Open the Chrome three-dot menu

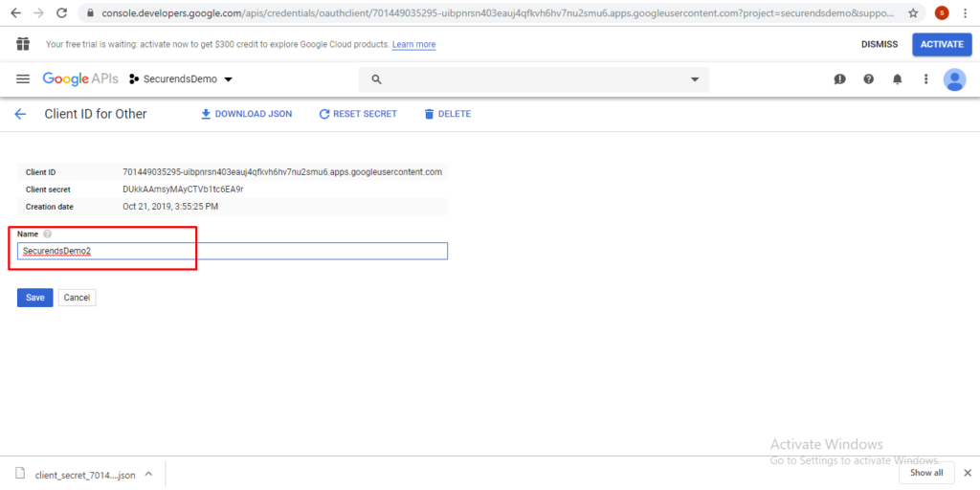(x=967, y=12)
